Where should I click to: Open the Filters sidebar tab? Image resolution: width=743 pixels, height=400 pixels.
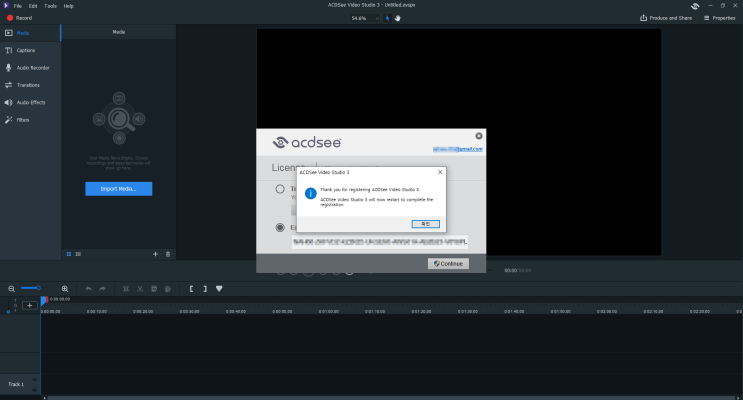[30, 120]
